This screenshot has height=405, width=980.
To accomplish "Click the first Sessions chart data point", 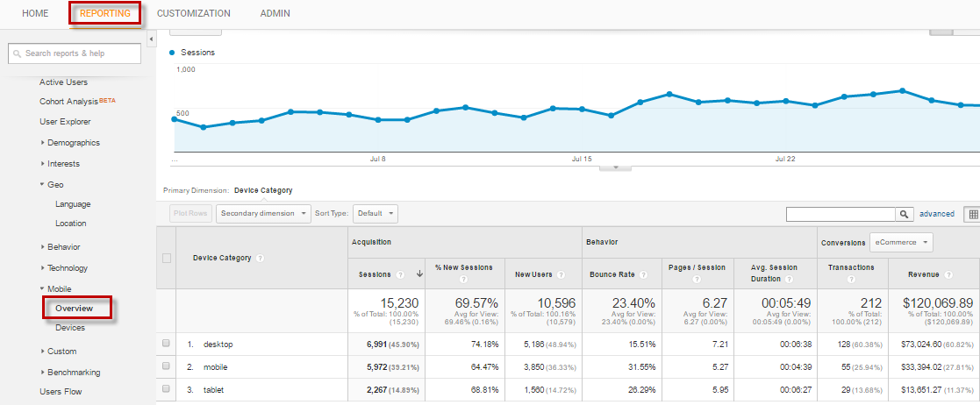I will point(175,118).
